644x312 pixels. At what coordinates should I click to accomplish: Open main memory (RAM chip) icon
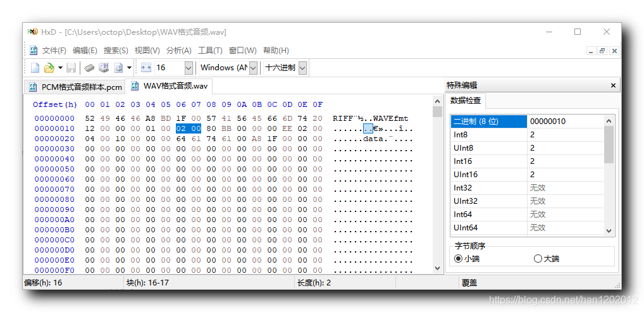pyautogui.click(x=90, y=68)
